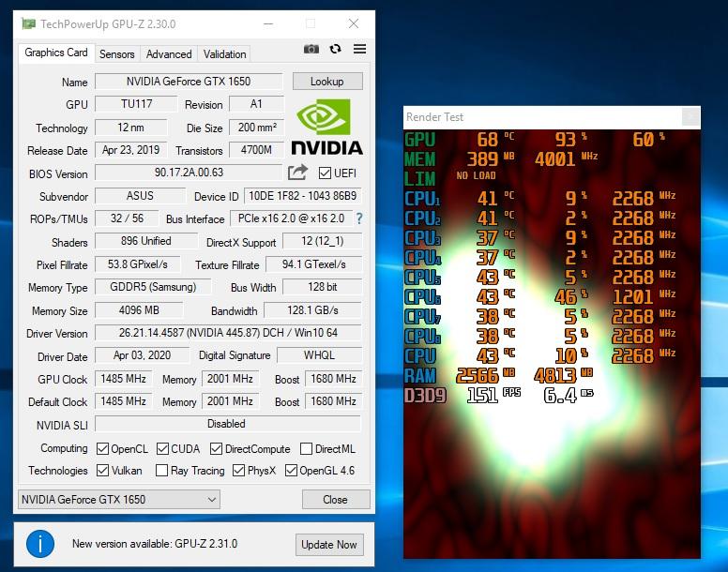728x572 pixels.
Task: Click the MEM 4001 MHz value in Render Test
Action: click(566, 159)
